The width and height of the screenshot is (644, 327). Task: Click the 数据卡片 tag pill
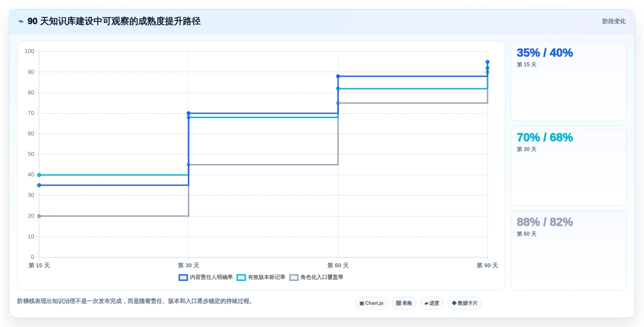[x=465, y=303]
